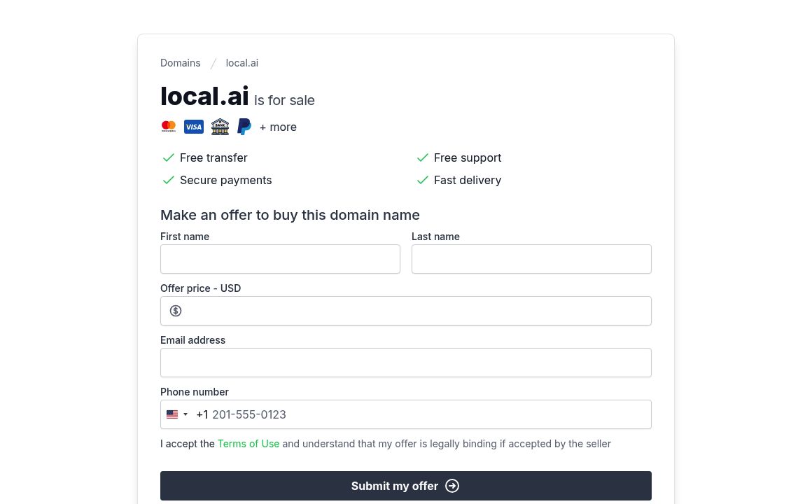Click the checkmark next to Free support

[422, 158]
